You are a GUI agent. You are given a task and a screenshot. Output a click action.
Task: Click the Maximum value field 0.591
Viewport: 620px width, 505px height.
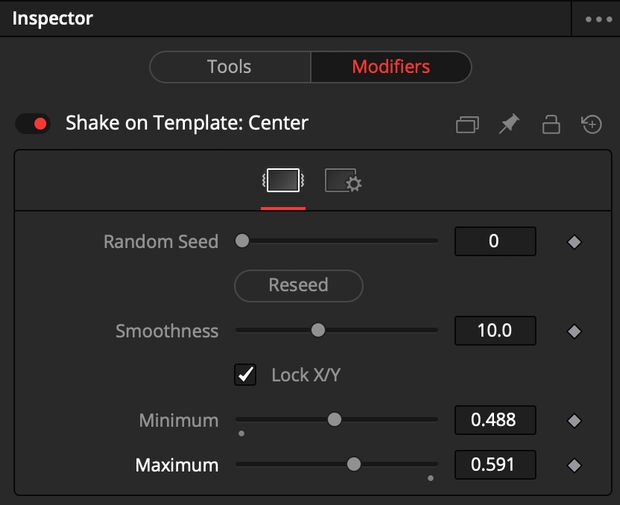tap(494, 465)
